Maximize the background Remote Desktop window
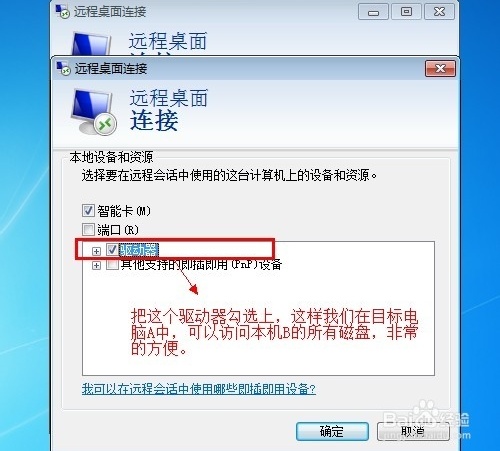Image resolution: width=500 pixels, height=451 pixels. point(406,12)
